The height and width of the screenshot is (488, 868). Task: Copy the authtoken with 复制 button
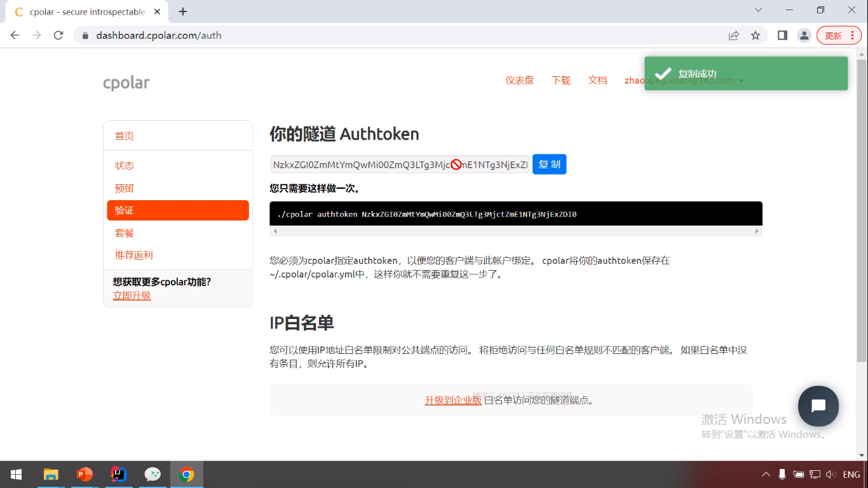[550, 165]
